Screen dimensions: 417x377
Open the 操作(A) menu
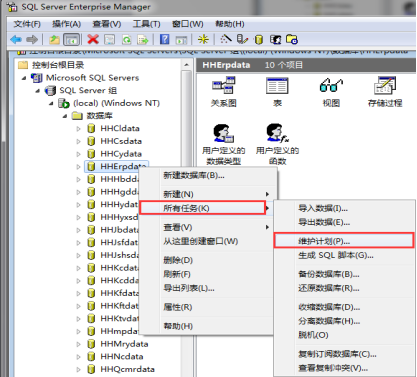(x=67, y=24)
